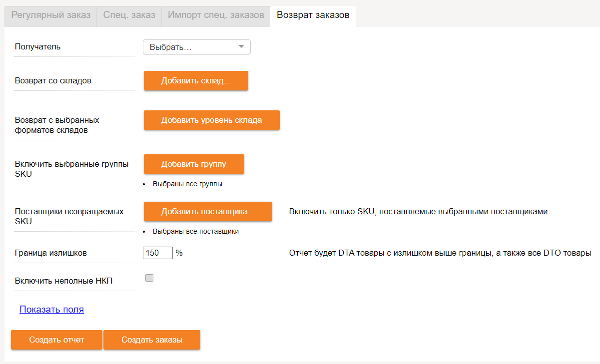This screenshot has height=364, width=600.
Task: Enable the Включить неполные НКП checkbox
Action: tap(149, 278)
